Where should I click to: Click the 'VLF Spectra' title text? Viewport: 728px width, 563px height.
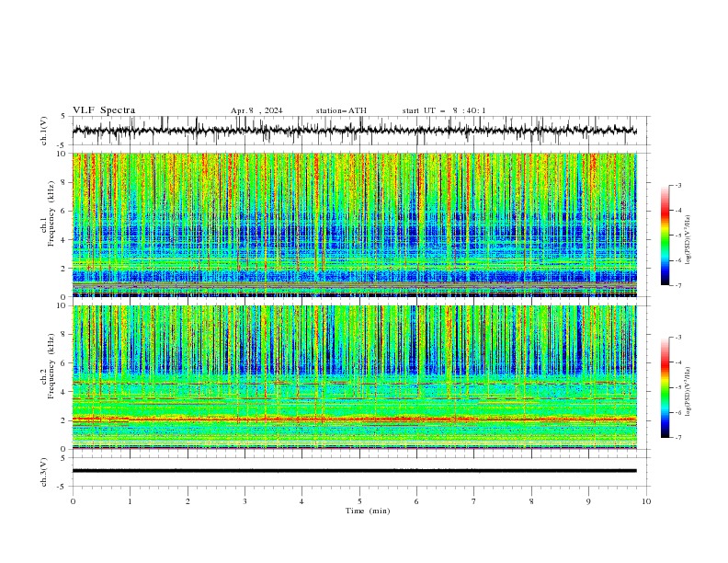click(x=104, y=110)
